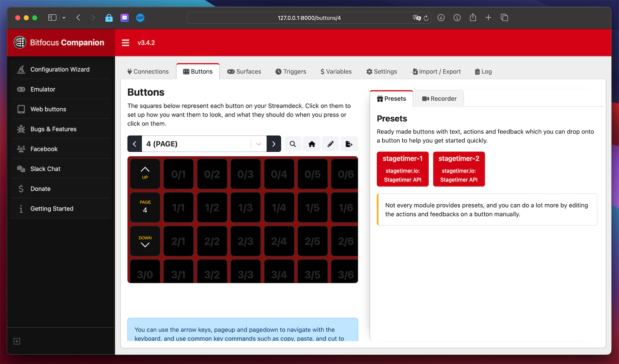The width and height of the screenshot is (619, 364).
Task: Select the stagetimer-1 preset button
Action: (403, 169)
